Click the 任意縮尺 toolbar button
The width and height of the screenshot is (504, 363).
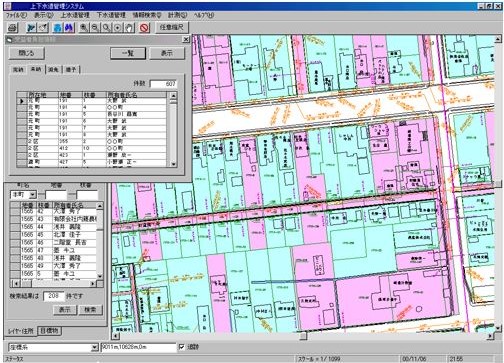172,27
